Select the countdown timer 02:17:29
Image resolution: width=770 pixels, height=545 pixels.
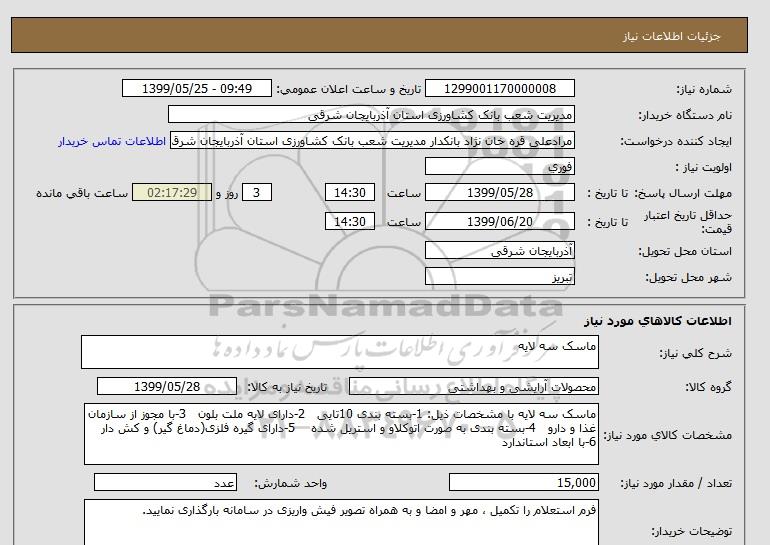pyautogui.click(x=172, y=192)
